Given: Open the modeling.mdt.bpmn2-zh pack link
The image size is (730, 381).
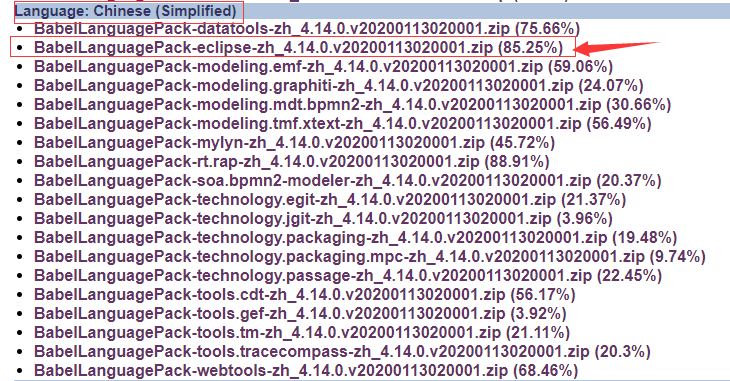Looking at the screenshot, I should pos(318,104).
